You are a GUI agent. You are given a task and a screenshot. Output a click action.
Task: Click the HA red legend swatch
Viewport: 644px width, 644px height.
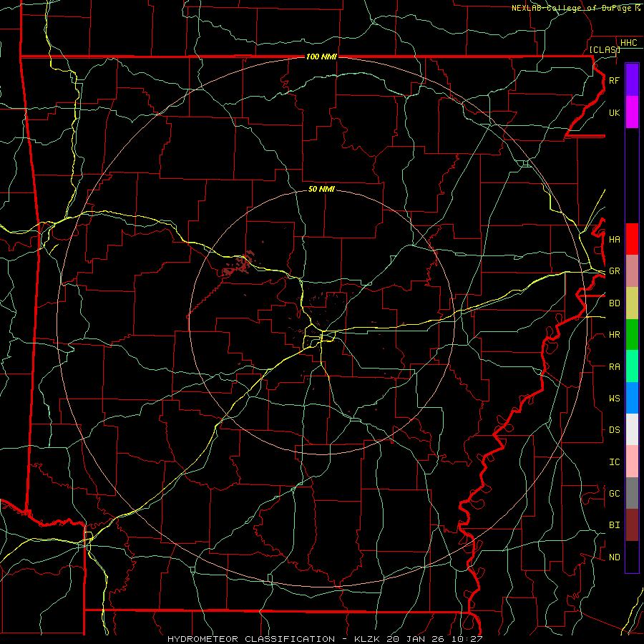[x=632, y=239]
